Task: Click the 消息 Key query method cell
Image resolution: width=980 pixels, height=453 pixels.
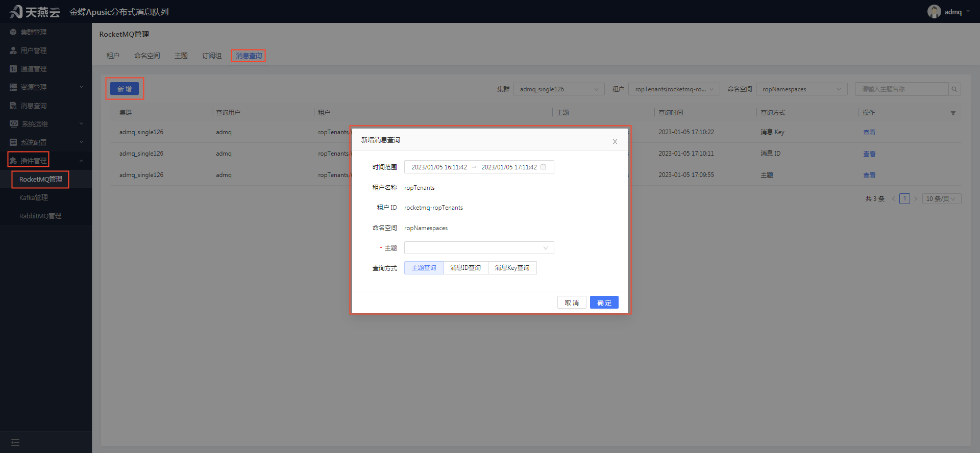Action: (x=772, y=132)
